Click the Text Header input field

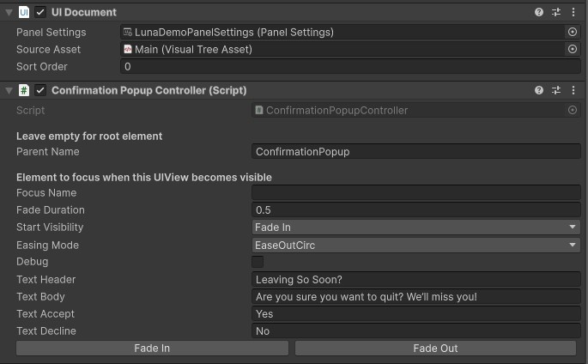point(416,279)
